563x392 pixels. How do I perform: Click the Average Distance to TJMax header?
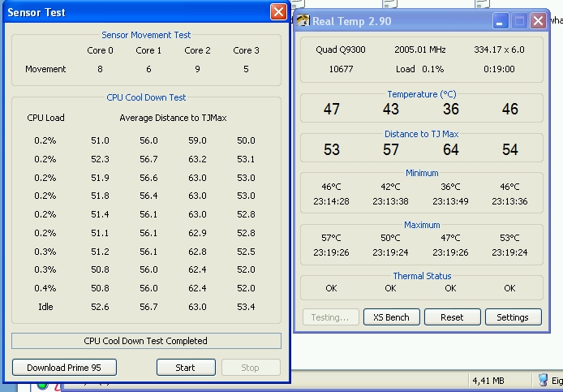(173, 118)
